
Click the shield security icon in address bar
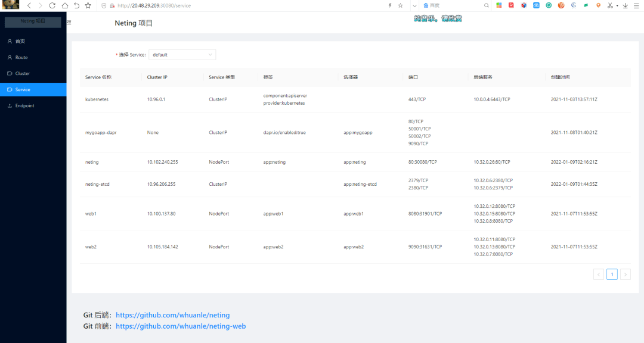(x=104, y=6)
